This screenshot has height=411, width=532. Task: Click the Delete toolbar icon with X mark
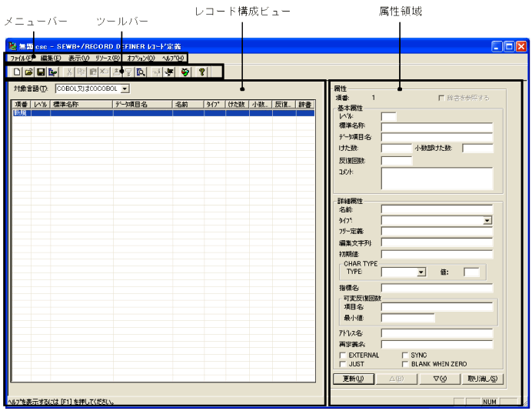[x=105, y=72]
